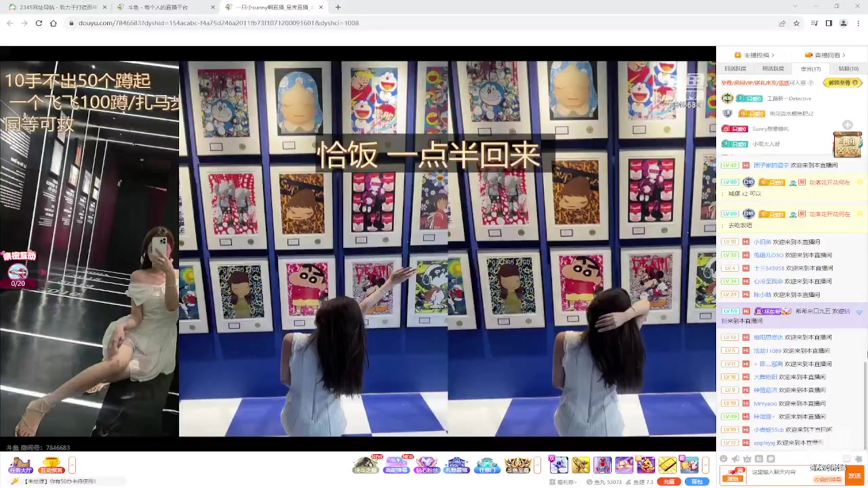Select the 贵宾(17) tab
The width and height of the screenshot is (868, 488).
811,68
